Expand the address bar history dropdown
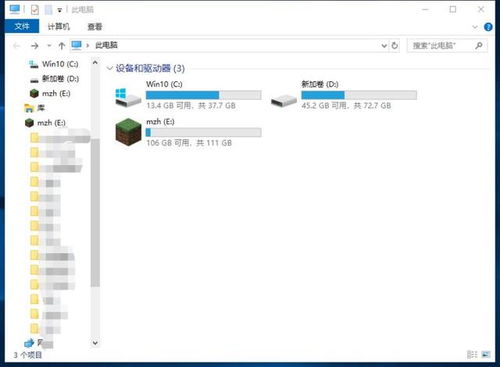Image resolution: width=500 pixels, height=367 pixels. (x=384, y=46)
